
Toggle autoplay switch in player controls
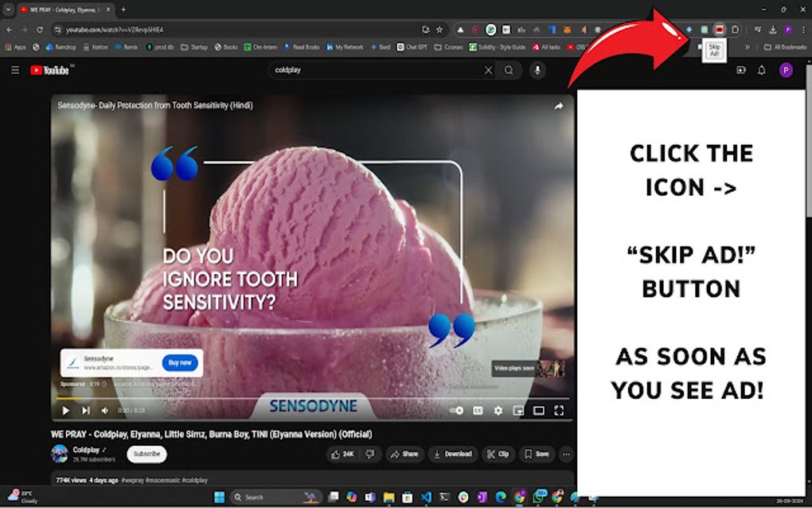pyautogui.click(x=458, y=410)
